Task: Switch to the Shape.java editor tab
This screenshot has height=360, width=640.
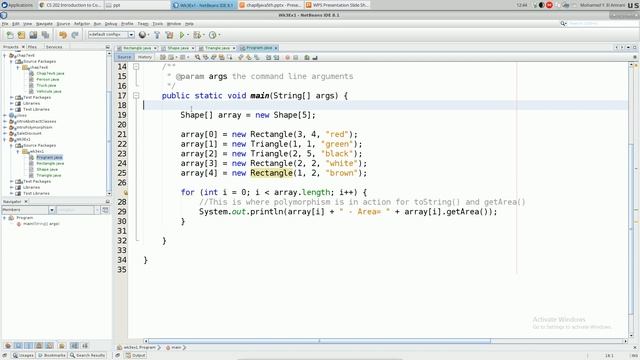Action: [x=178, y=48]
